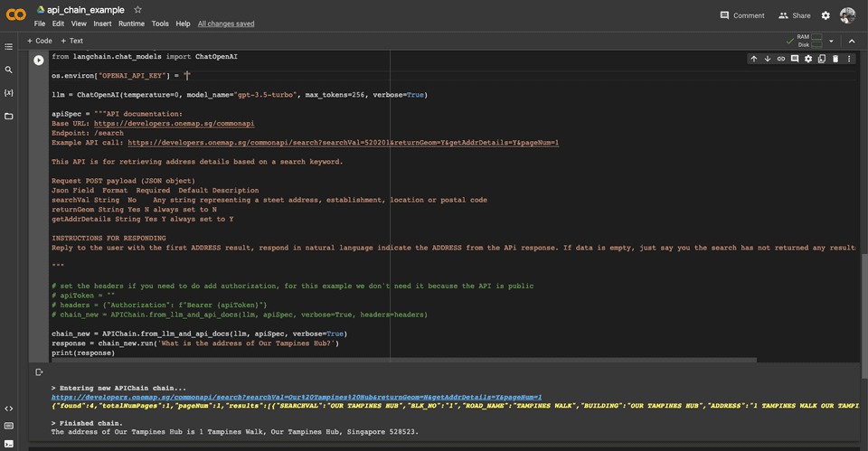
Task: Copy link to cell icon
Action: point(780,59)
